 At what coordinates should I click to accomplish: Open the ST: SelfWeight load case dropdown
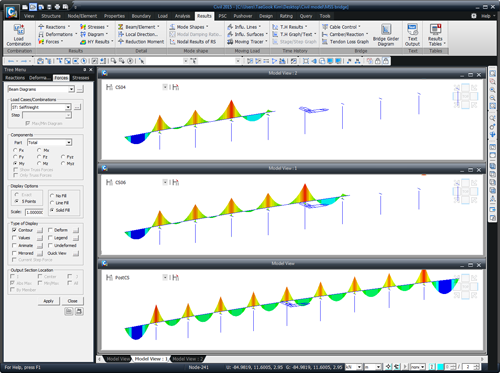point(68,107)
